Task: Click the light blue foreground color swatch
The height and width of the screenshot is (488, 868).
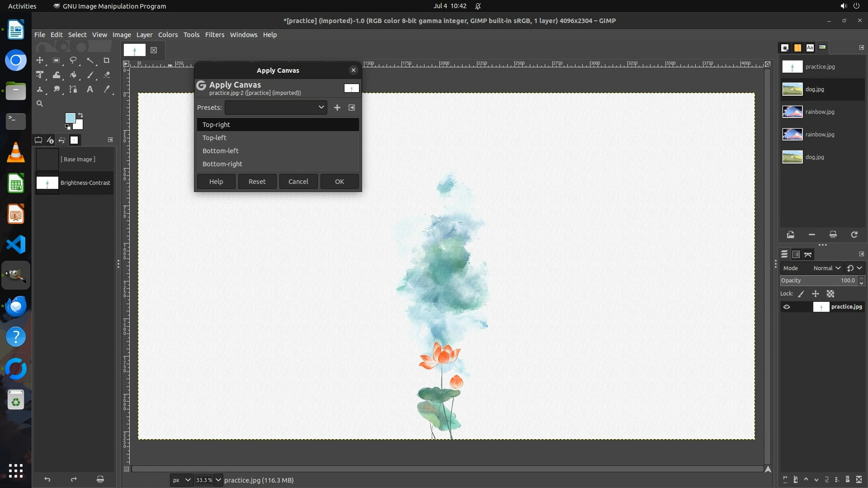Action: pyautogui.click(x=70, y=118)
